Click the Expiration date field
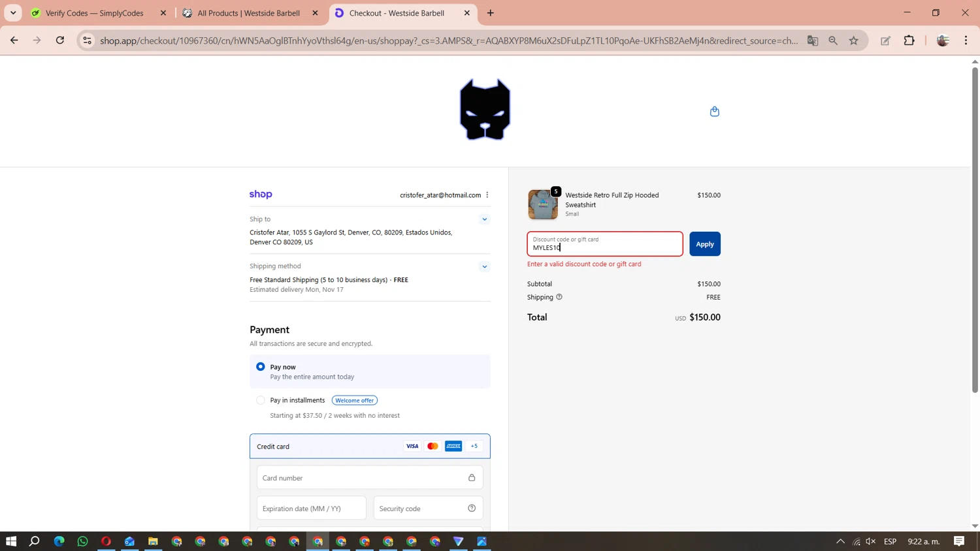The width and height of the screenshot is (980, 551). 312,508
